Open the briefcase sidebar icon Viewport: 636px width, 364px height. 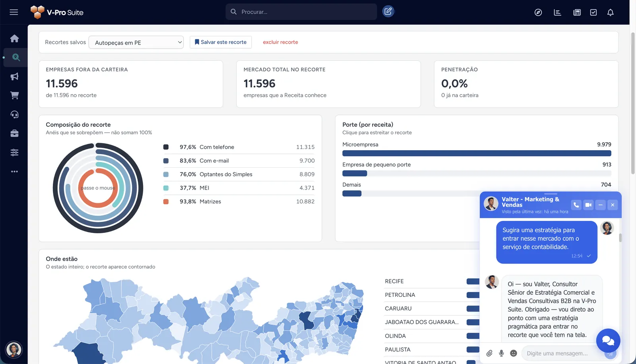[x=14, y=134]
